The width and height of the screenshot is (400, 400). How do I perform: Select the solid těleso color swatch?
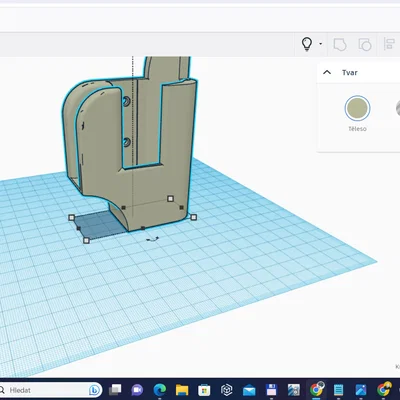click(x=357, y=108)
